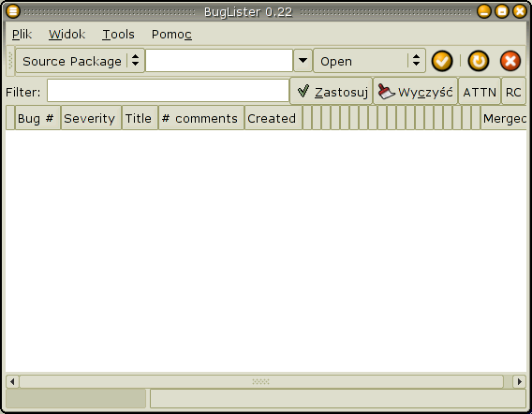Open the Source Package dropdown
The image size is (532, 414).
point(80,61)
